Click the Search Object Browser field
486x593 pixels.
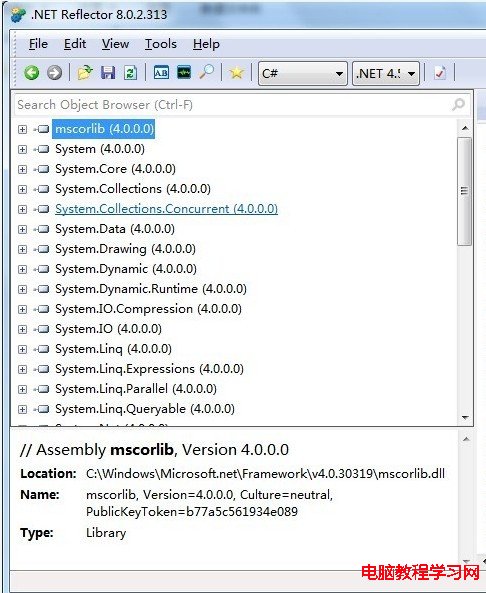[x=242, y=104]
